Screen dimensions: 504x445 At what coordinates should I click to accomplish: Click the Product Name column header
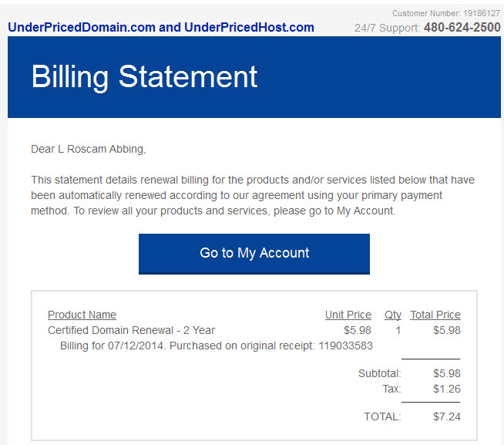[x=82, y=315]
